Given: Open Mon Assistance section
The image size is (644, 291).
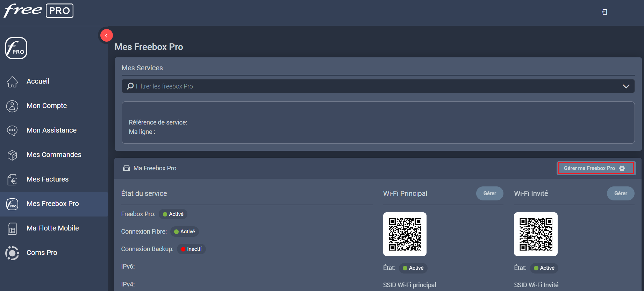Looking at the screenshot, I should 54,130.
